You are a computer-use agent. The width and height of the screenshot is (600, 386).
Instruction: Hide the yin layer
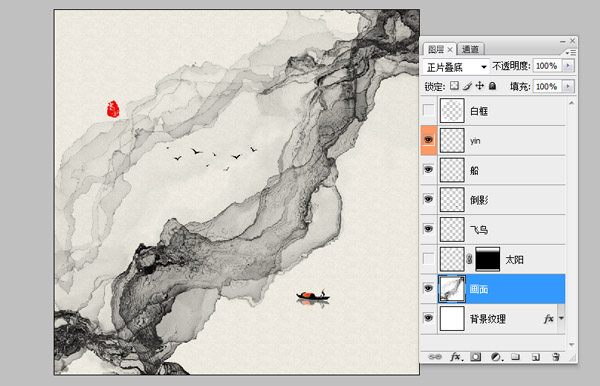click(x=429, y=140)
